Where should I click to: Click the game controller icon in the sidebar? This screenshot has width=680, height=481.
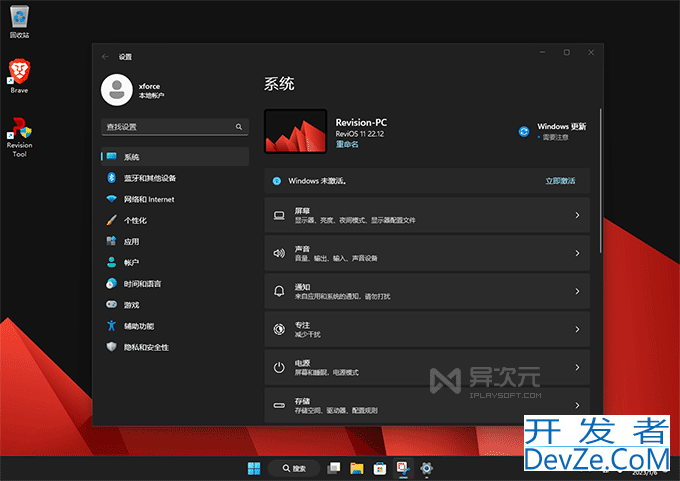click(111, 304)
